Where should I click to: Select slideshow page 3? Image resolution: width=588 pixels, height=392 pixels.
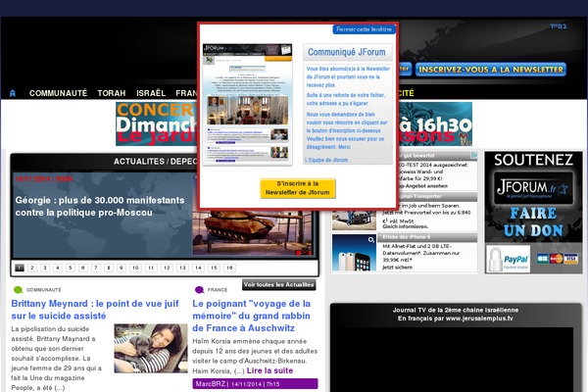point(45,268)
